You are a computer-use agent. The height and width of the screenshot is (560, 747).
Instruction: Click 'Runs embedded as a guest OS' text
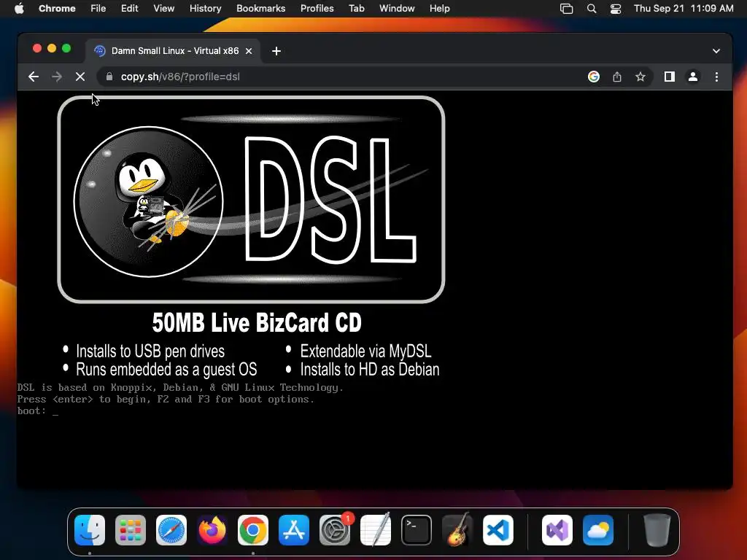click(166, 370)
